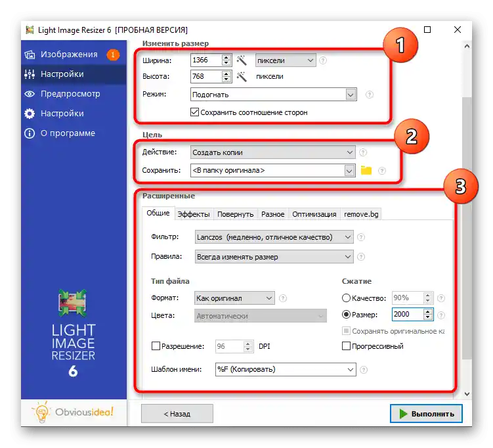Open Предпросмотр in the sidebar
Viewport: 493px width, 448px height.
pyautogui.click(x=74, y=94)
